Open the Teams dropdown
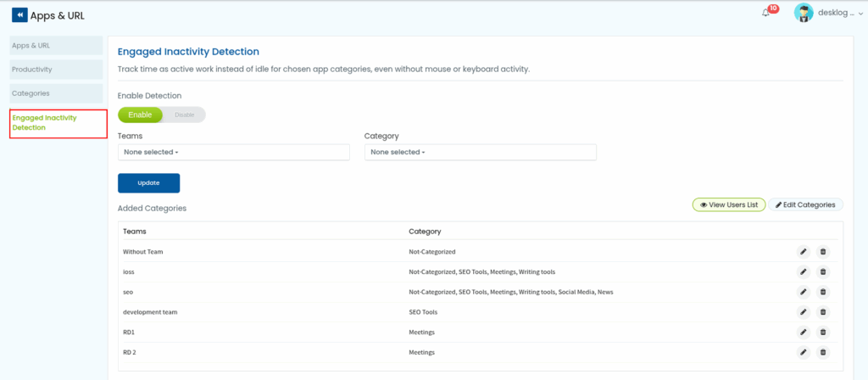 (x=233, y=152)
